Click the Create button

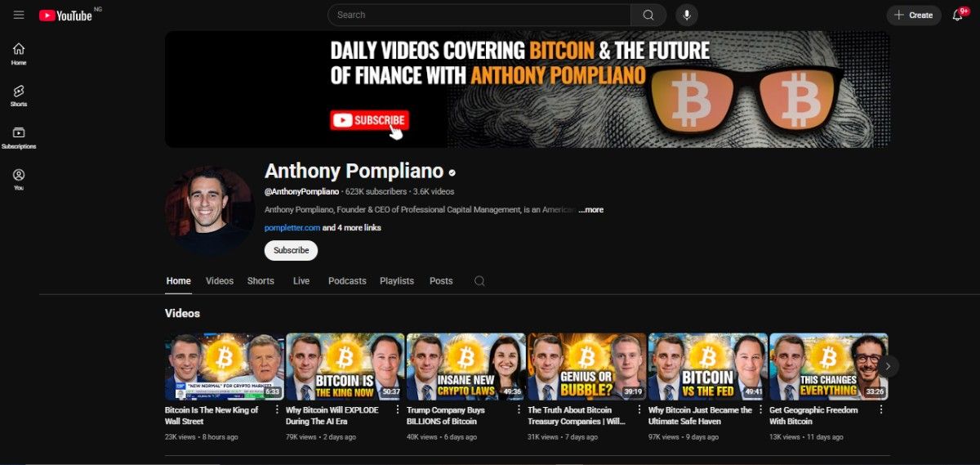914,15
